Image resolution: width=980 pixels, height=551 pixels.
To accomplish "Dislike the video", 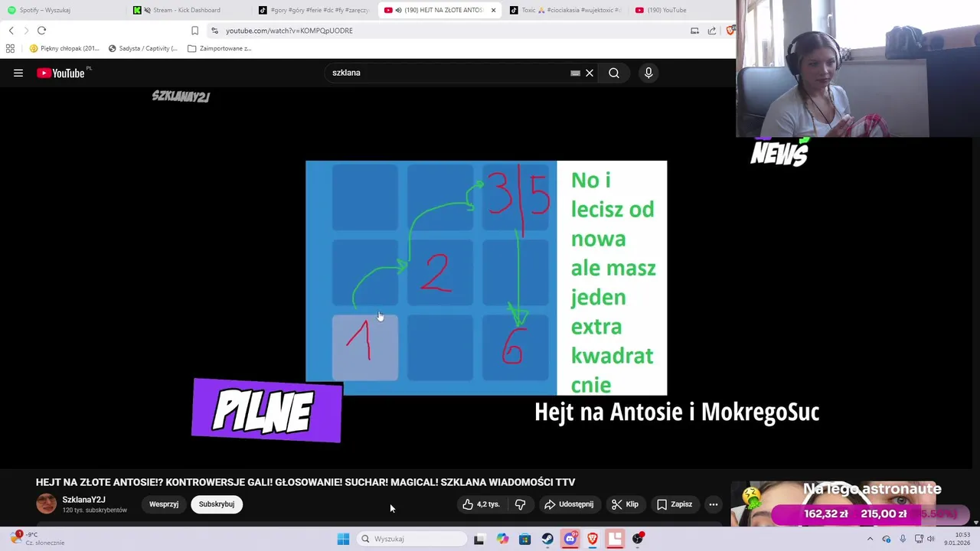I will pos(521,504).
